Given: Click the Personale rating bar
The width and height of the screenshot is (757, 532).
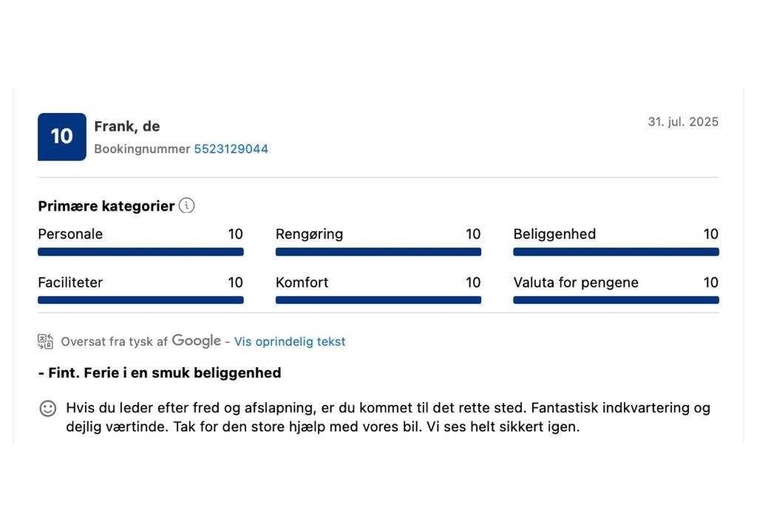Looking at the screenshot, I should pos(140,251).
